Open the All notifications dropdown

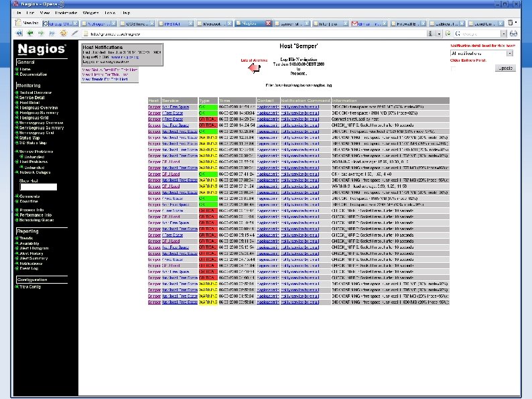coord(482,54)
